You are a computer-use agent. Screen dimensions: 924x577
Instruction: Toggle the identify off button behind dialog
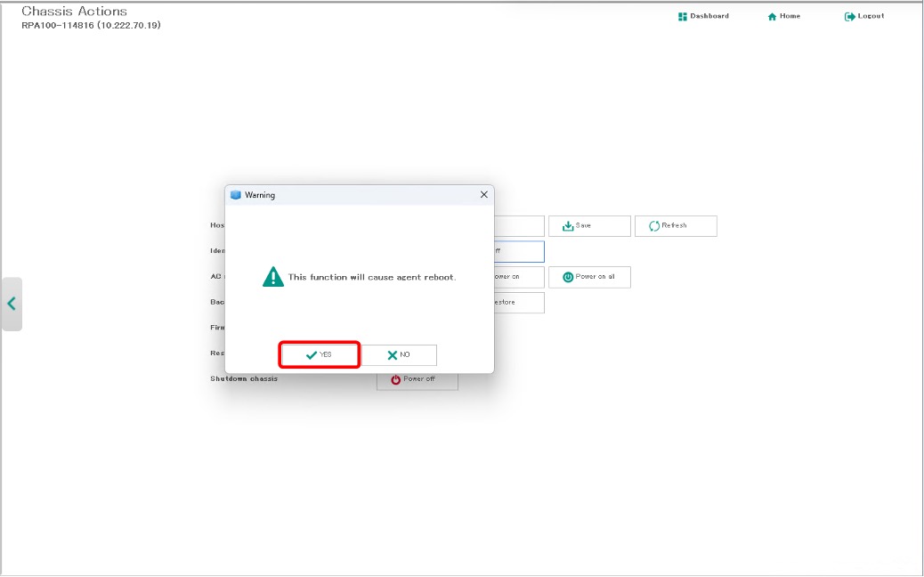pos(518,251)
